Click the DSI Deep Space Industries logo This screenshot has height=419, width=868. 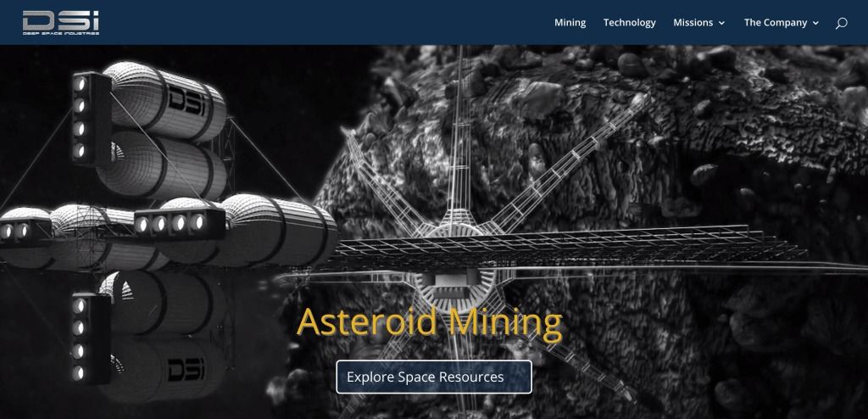[61, 22]
